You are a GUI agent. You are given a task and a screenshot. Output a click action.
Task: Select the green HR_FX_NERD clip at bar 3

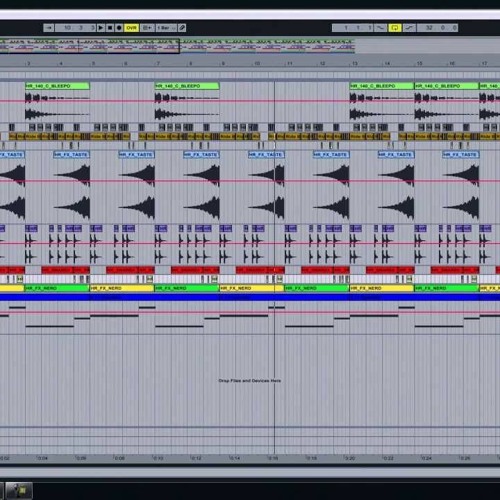[57, 288]
